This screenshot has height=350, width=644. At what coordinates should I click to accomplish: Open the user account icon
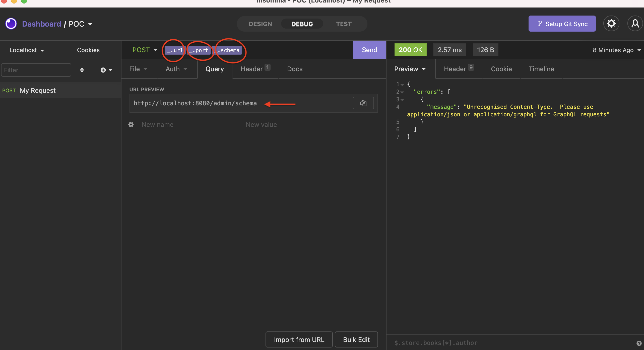pyautogui.click(x=635, y=23)
